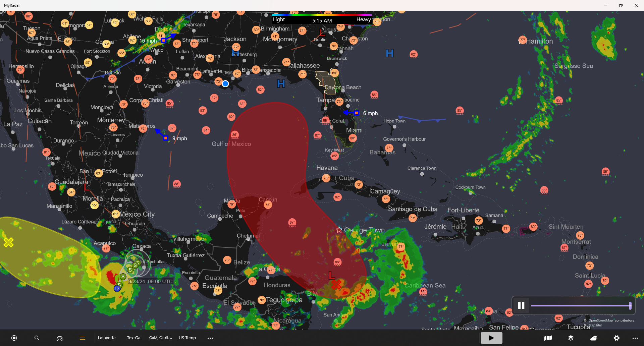This screenshot has height=346, width=644.
Task: Switch to the Tex-Ga saved view
Action: point(133,338)
